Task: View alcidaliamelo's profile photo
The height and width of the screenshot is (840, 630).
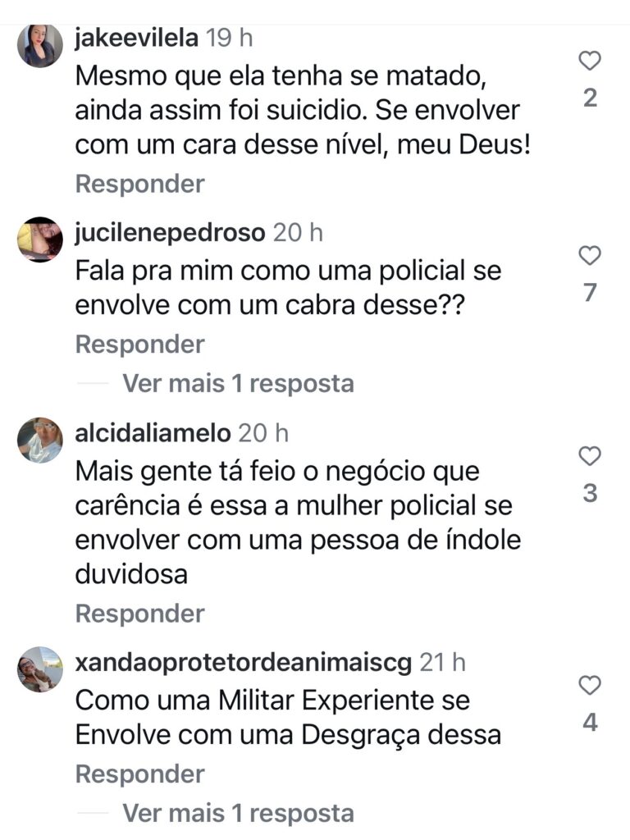Action: [x=40, y=440]
